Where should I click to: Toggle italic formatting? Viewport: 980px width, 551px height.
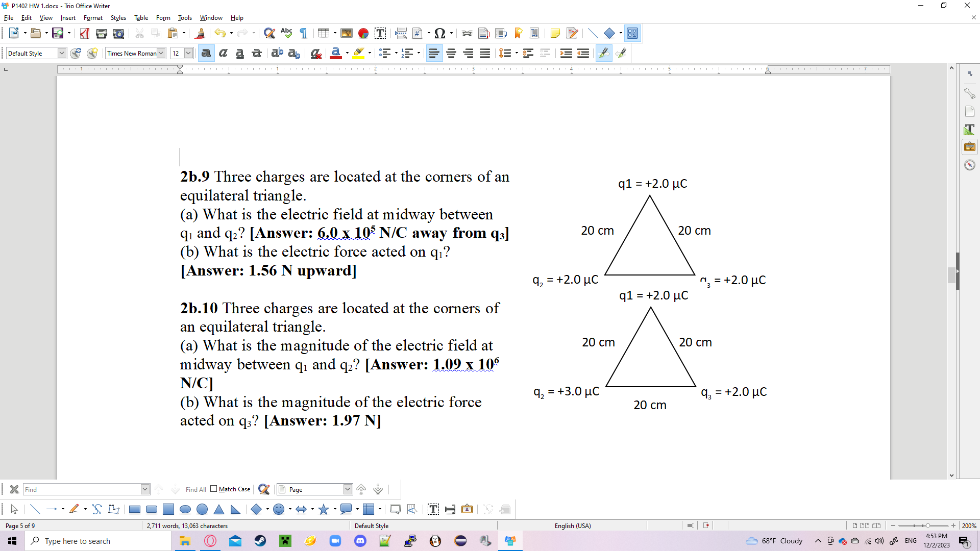point(223,53)
